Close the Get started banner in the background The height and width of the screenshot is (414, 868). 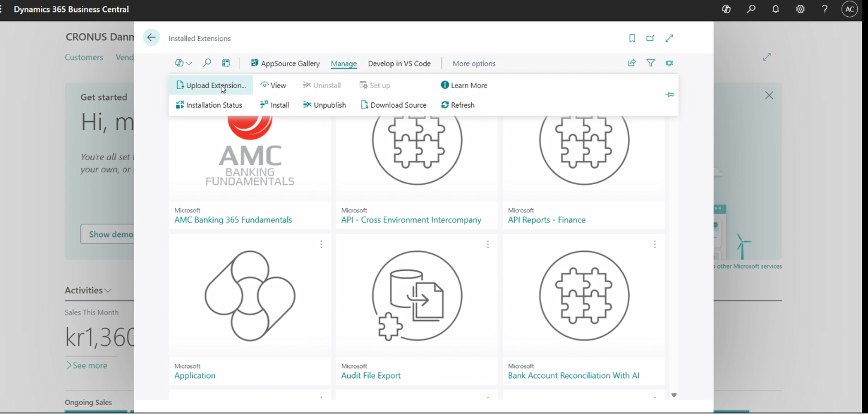(x=769, y=95)
